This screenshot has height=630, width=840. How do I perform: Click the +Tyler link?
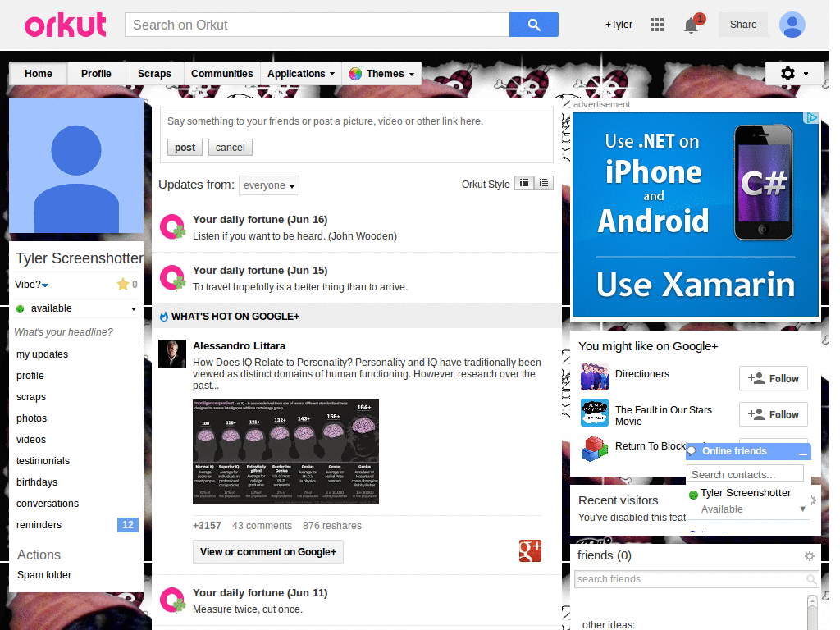pos(619,25)
